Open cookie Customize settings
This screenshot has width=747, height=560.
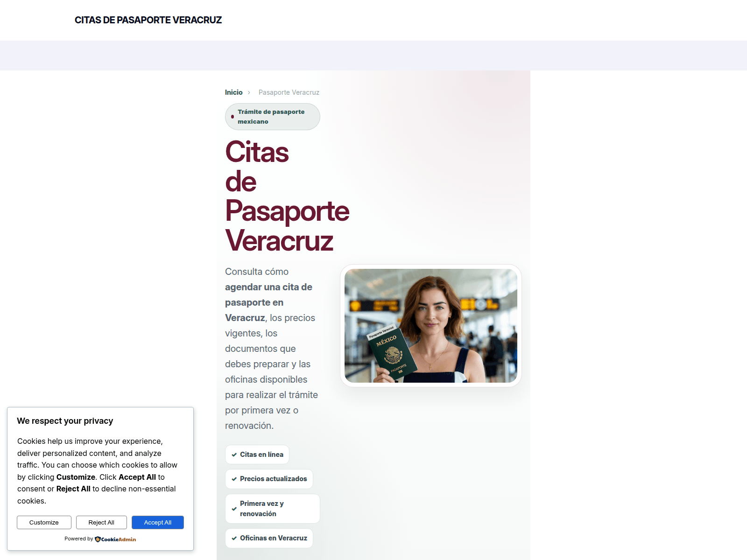(44, 523)
